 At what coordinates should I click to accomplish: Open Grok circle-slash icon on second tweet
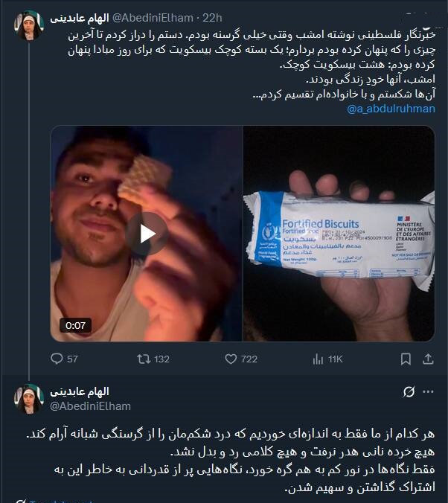pyautogui.click(x=409, y=391)
